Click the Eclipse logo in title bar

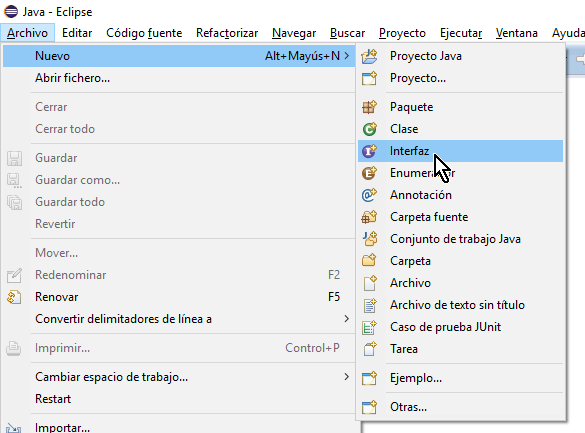tap(11, 12)
